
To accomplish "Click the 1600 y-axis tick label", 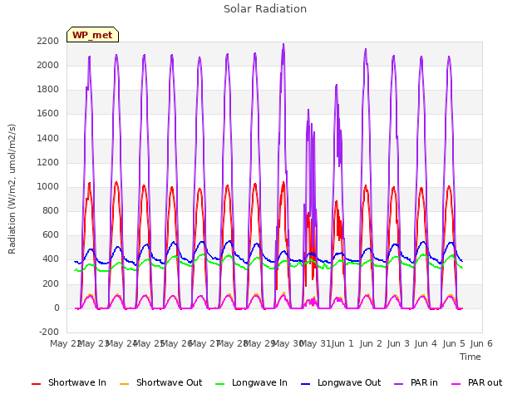I will click(48, 113).
